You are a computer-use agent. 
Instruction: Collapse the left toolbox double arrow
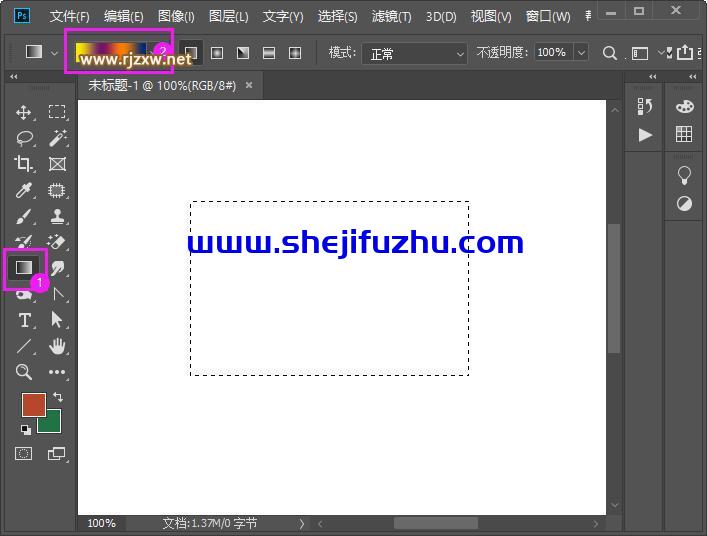point(14,77)
